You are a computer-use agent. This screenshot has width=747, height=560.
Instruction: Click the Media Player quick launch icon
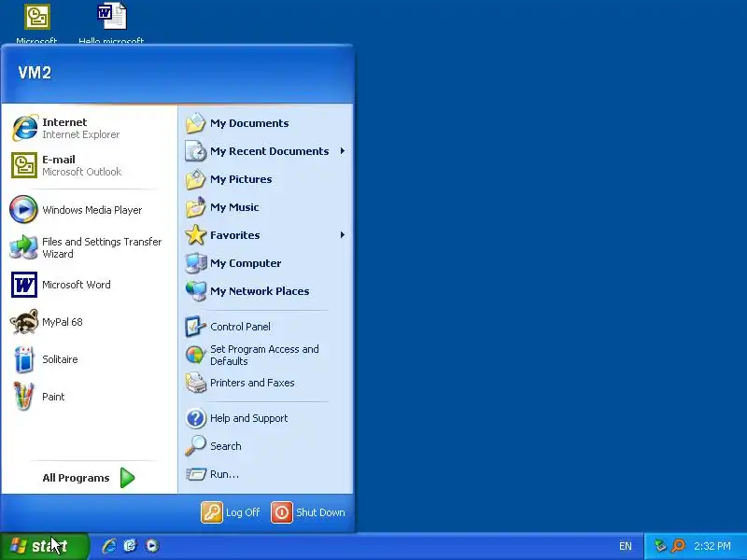[x=152, y=546]
